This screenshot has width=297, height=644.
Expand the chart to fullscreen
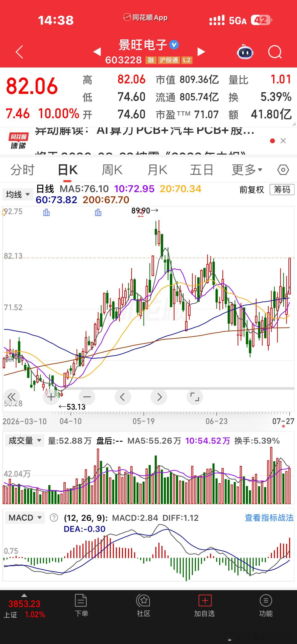point(195,397)
